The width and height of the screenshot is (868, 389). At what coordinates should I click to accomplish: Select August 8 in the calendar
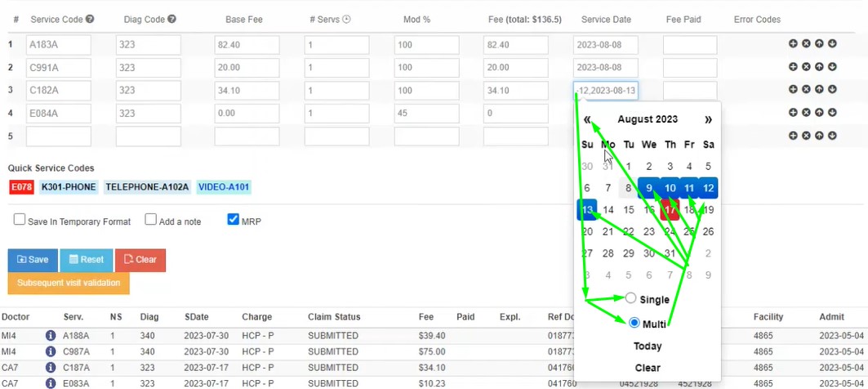point(628,189)
